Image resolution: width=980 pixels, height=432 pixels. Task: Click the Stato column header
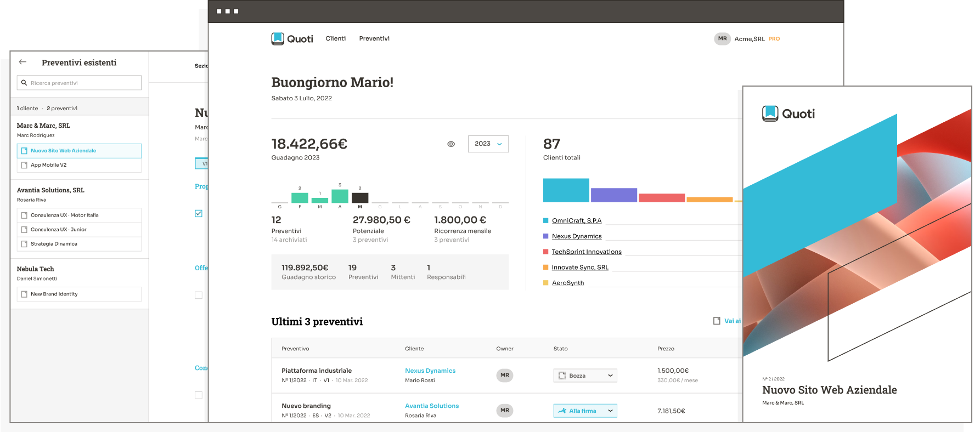pyautogui.click(x=561, y=349)
